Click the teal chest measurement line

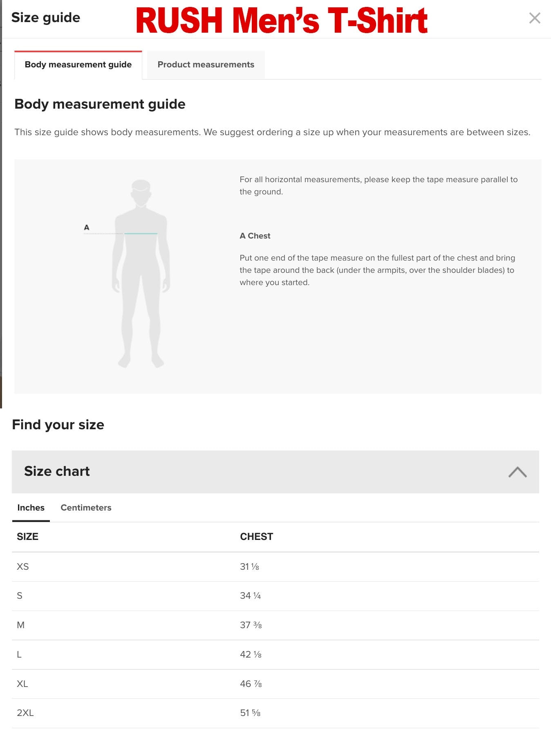coord(141,234)
